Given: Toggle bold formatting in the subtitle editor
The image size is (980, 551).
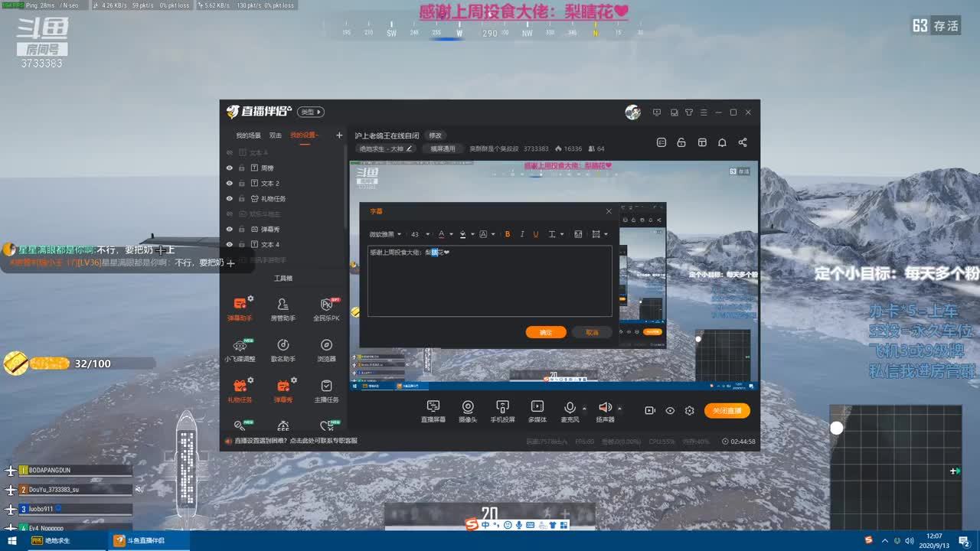Looking at the screenshot, I should point(507,234).
